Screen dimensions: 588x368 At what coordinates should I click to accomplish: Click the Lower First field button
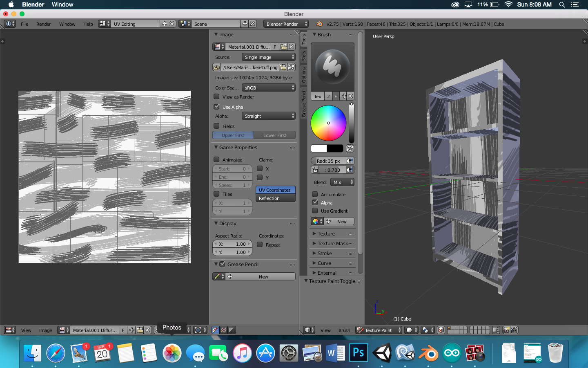274,135
